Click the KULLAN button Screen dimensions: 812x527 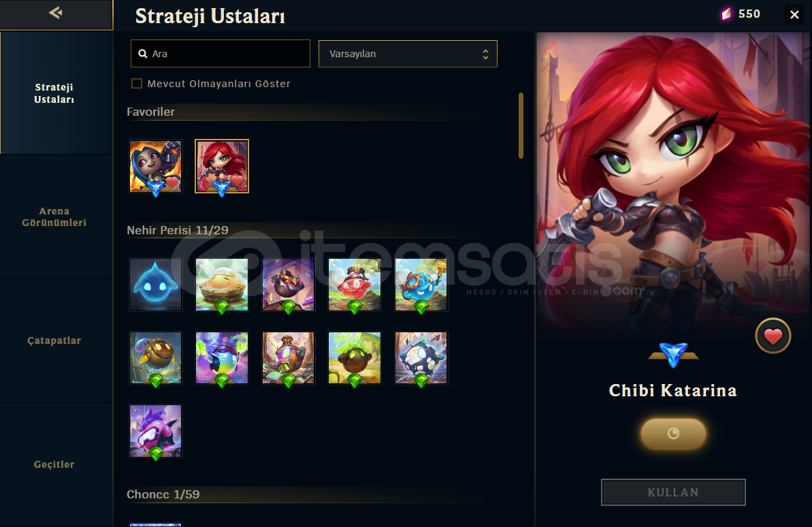[x=673, y=492]
